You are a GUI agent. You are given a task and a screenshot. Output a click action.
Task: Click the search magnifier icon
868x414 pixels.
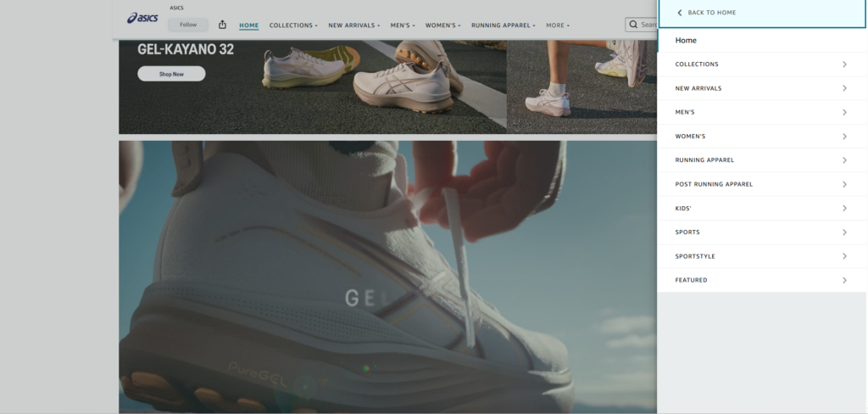(633, 25)
